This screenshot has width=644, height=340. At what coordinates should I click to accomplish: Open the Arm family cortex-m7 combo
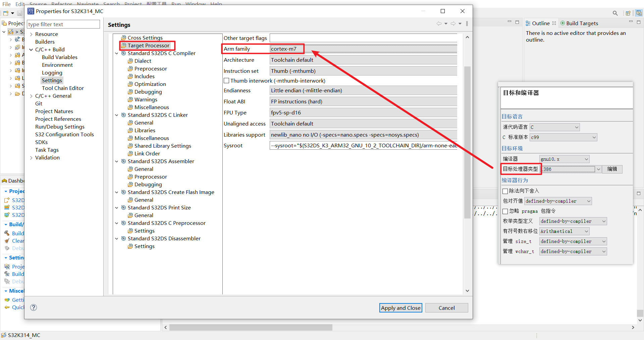coord(363,49)
